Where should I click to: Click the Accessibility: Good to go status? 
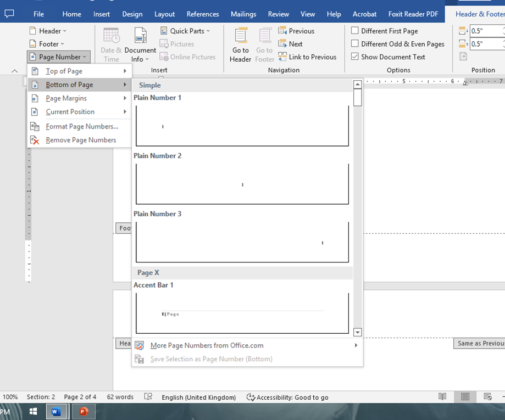coord(287,397)
